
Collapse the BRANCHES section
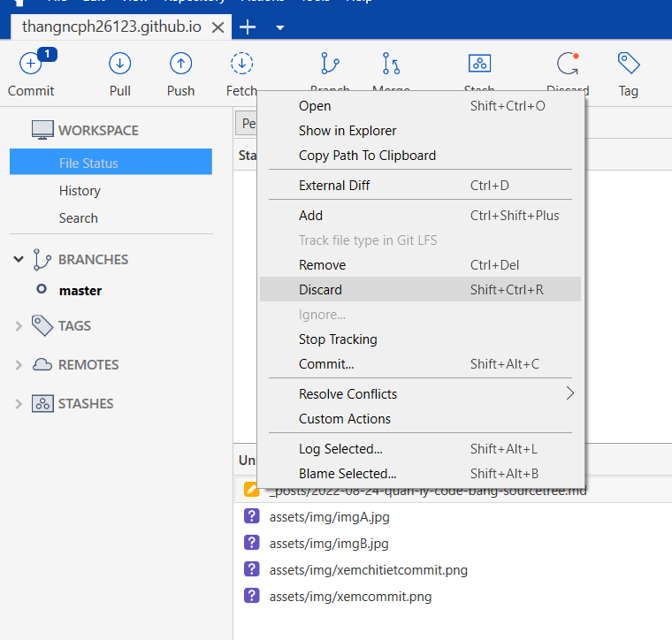click(x=19, y=259)
